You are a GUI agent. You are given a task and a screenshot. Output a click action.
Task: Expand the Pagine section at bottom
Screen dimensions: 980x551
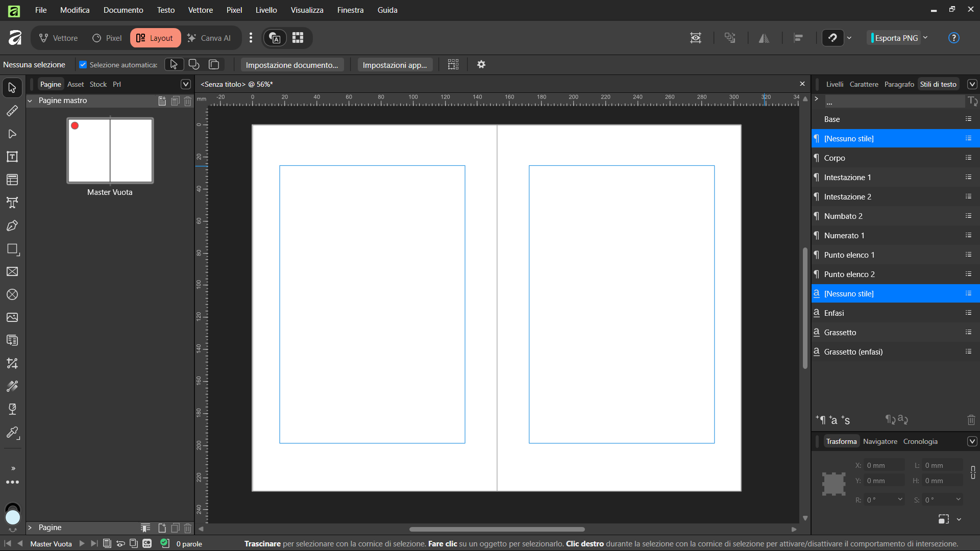30,528
